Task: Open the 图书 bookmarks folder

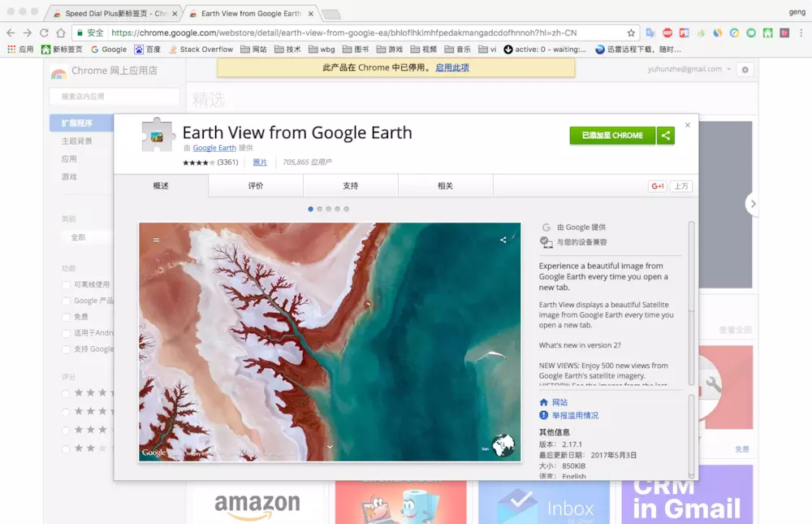Action: coord(356,50)
